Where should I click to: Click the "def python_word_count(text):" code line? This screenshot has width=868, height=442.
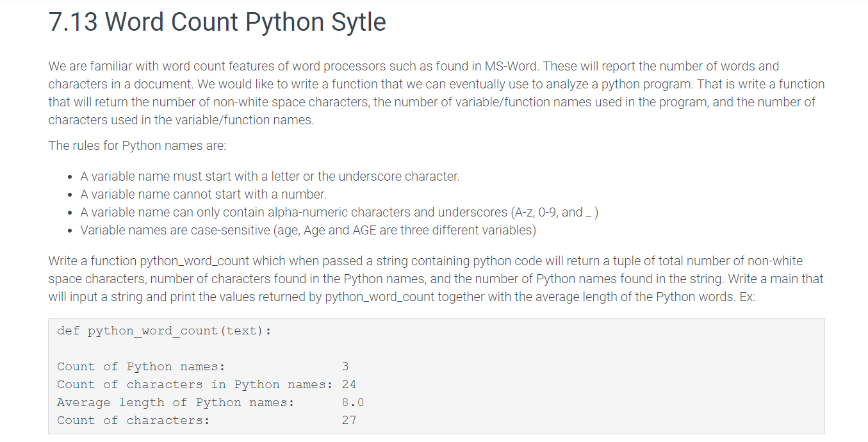point(164,331)
